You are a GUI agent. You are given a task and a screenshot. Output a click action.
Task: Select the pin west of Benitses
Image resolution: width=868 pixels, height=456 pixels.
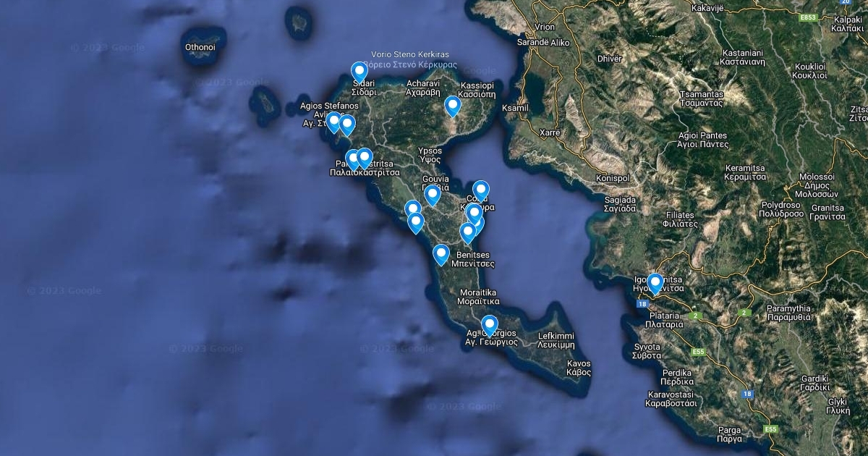[x=441, y=255]
